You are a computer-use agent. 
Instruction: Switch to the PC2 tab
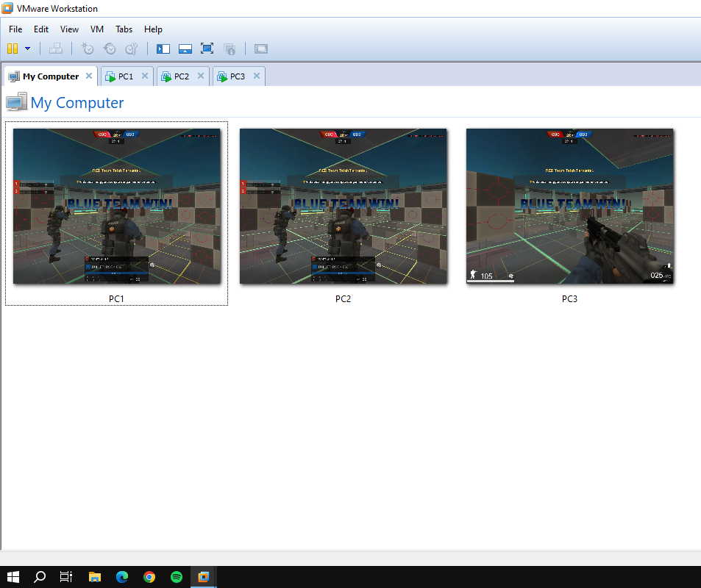click(182, 76)
